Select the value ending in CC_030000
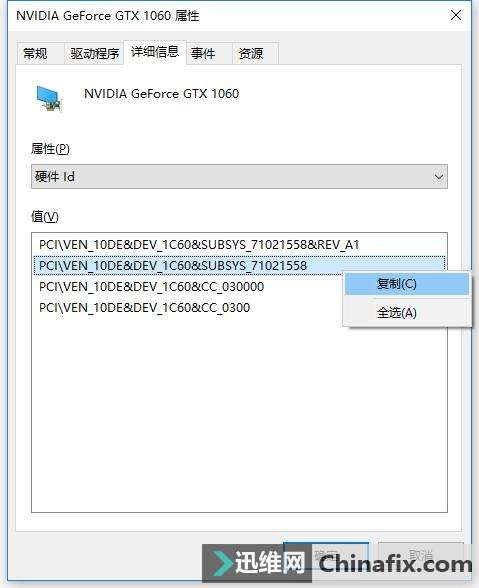Viewport: 479px width, 588px height. [x=152, y=287]
